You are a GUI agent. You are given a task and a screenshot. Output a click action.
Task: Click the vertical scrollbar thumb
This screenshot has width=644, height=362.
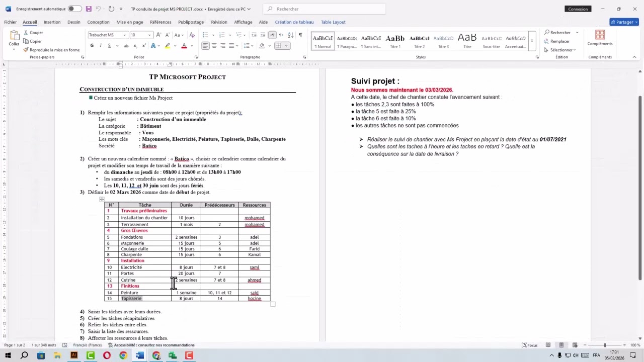640,188
